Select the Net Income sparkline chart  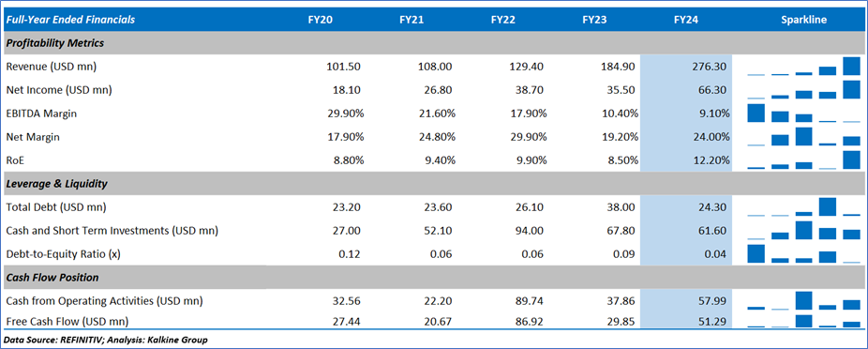click(803, 90)
